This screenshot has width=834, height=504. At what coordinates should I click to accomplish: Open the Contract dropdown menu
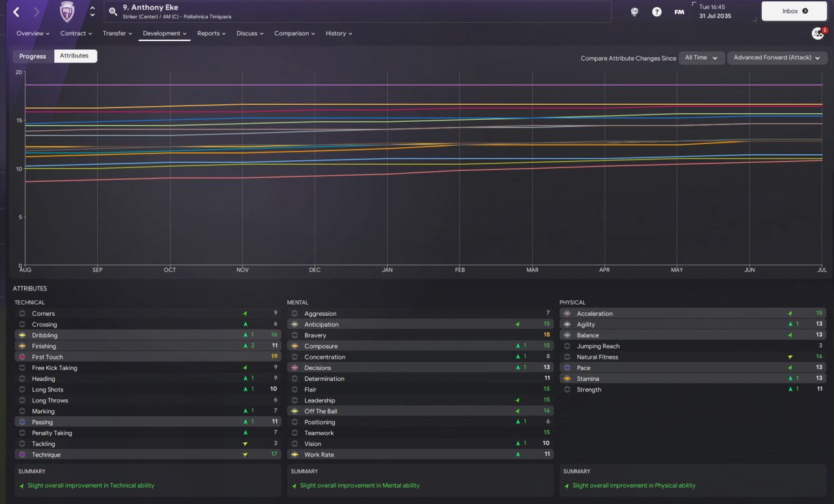coord(76,33)
